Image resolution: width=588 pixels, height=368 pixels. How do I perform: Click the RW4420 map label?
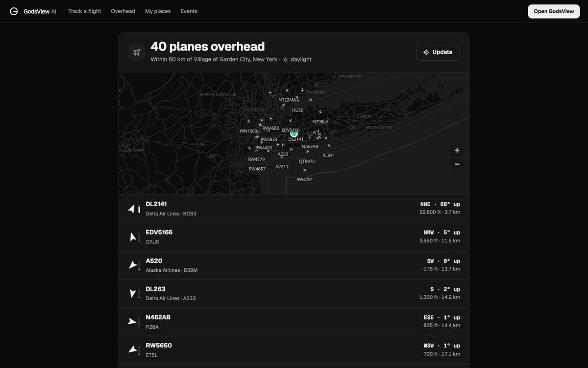pyautogui.click(x=264, y=148)
